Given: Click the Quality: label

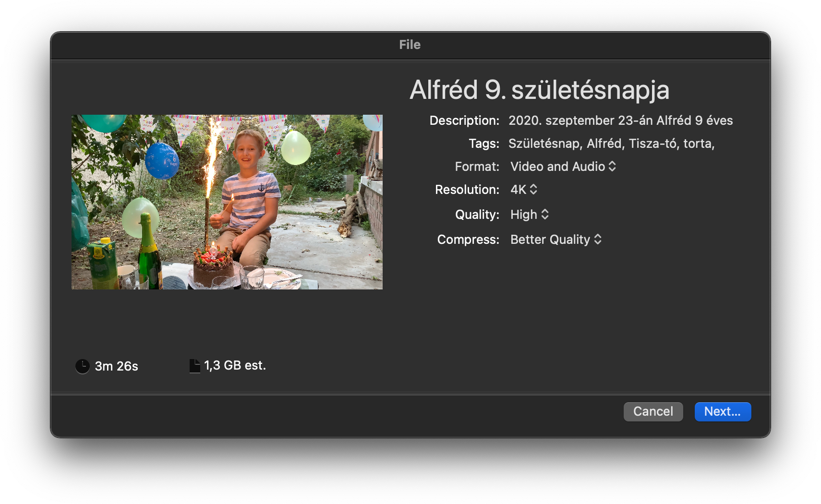Looking at the screenshot, I should [477, 215].
